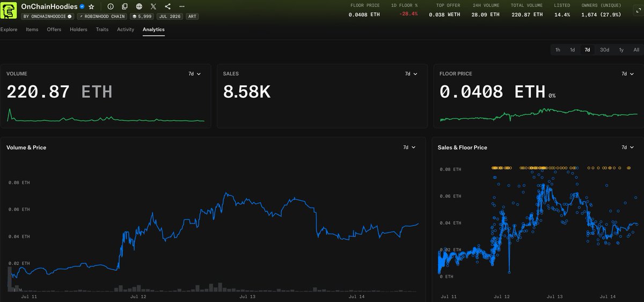Click the -28.4% 1D floor change value
This screenshot has width=644, height=302.
[409, 15]
